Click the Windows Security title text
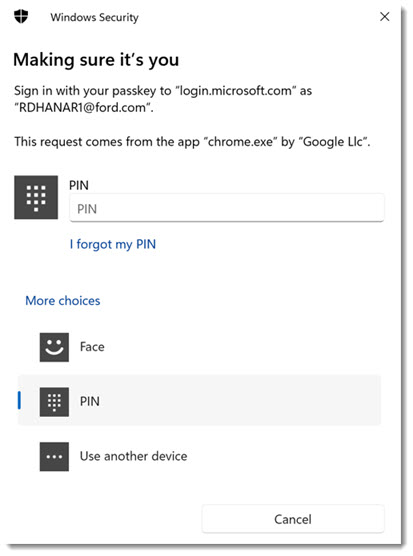Viewport: 413px width, 556px height. tap(94, 17)
